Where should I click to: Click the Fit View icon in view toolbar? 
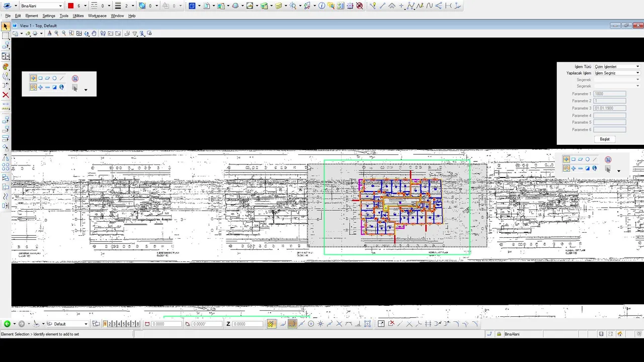79,33
